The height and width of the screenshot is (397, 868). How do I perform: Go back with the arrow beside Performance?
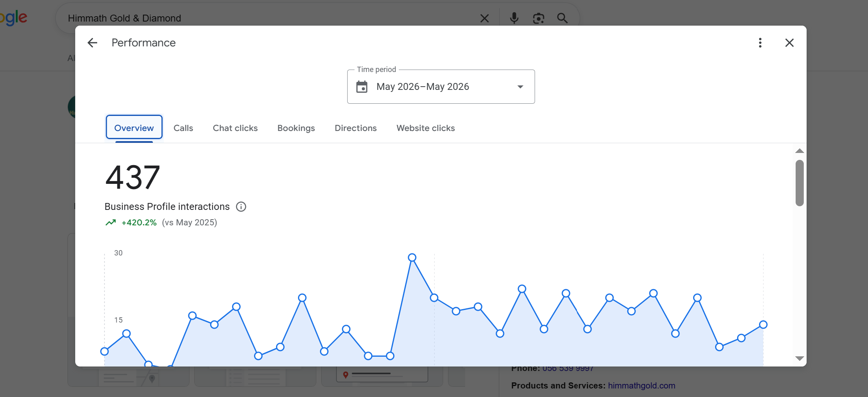click(92, 43)
